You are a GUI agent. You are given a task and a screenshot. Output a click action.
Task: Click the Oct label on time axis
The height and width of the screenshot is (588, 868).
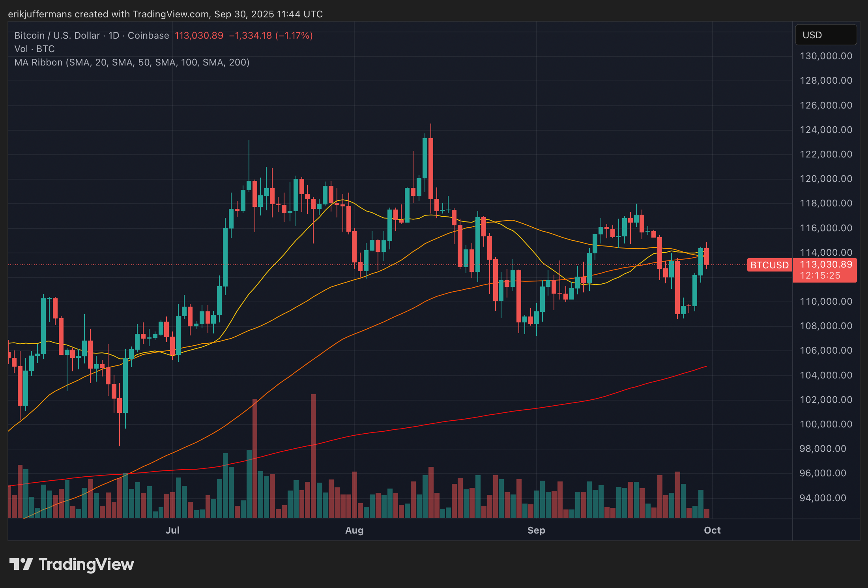coord(712,530)
